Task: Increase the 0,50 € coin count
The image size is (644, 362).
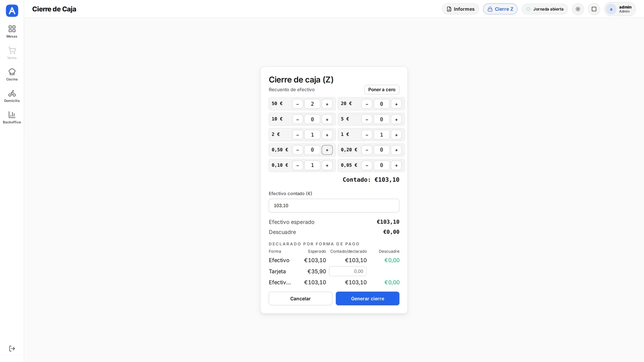Action: [x=327, y=150]
